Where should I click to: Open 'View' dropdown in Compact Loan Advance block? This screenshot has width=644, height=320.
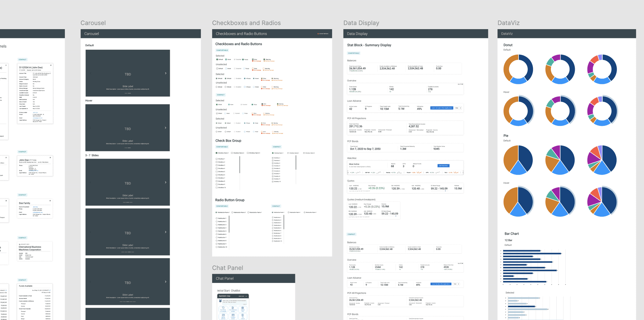[456, 284]
